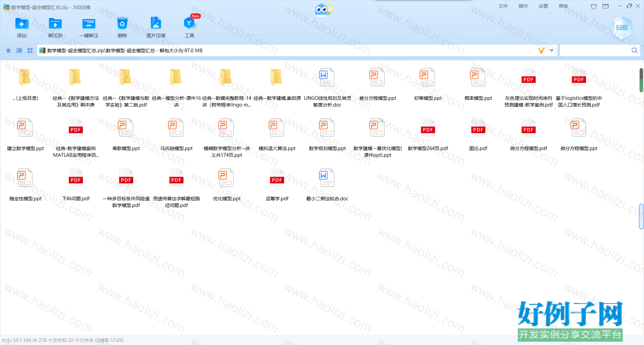Open the 工具 (Tools) icon
The height and width of the screenshot is (345, 644).
190,23
